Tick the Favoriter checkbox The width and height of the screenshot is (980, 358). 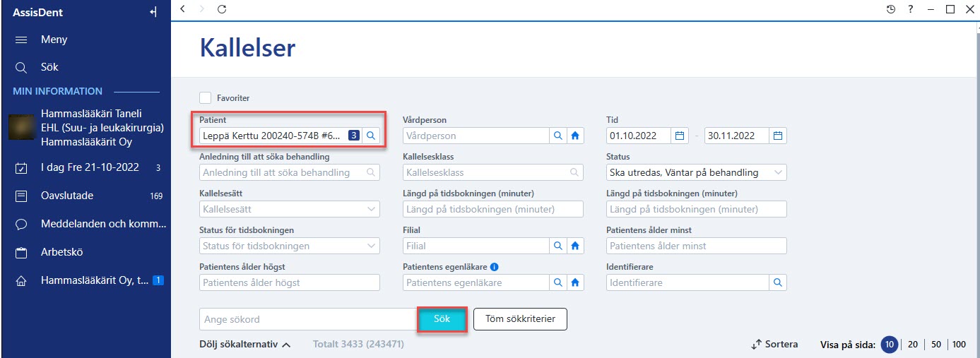tap(206, 98)
